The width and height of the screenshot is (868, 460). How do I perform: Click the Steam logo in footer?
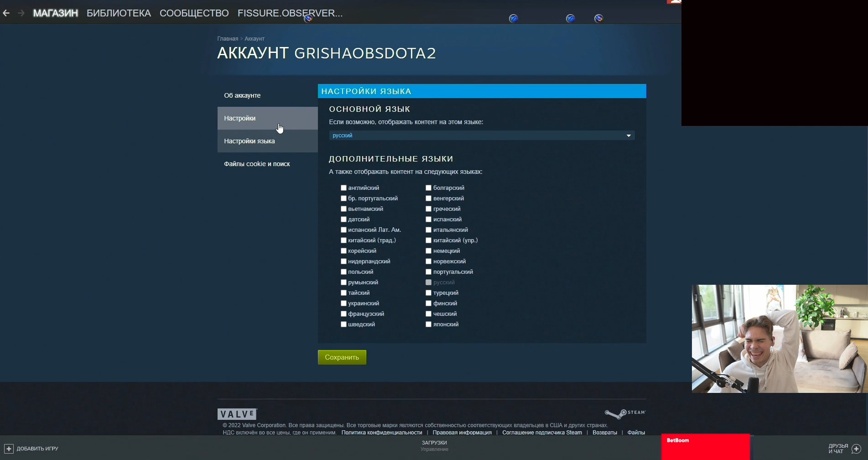pyautogui.click(x=625, y=413)
